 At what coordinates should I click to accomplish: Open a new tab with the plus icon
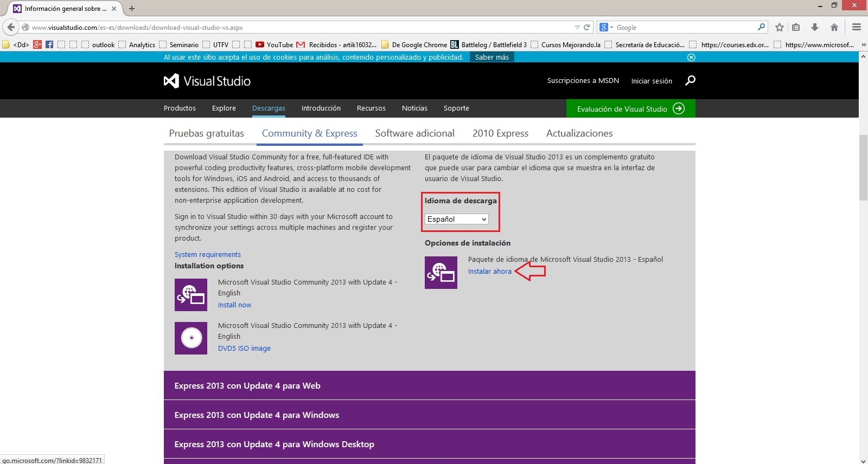click(132, 9)
